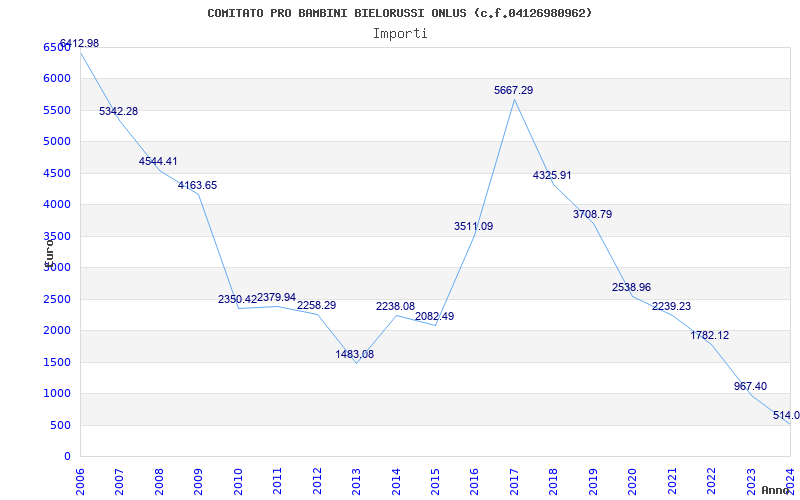800x500 pixels.
Task: Click the 2022 x-axis year label
Action: point(712,481)
